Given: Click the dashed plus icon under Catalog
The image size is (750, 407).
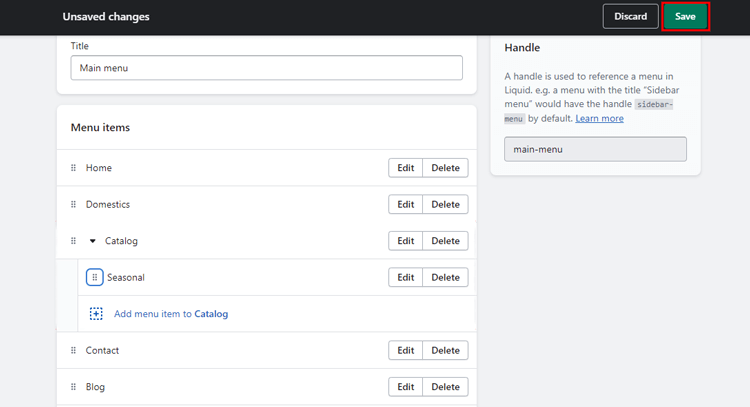Looking at the screenshot, I should (x=96, y=314).
